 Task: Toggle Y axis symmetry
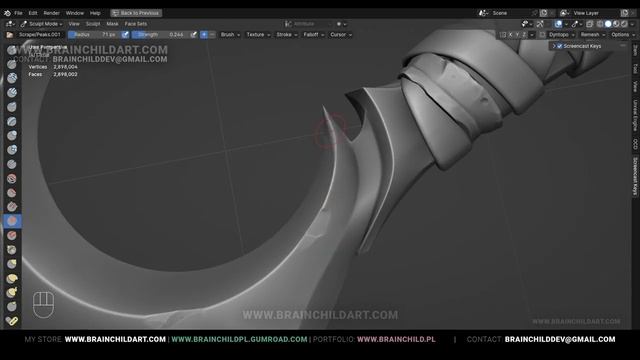[517, 35]
